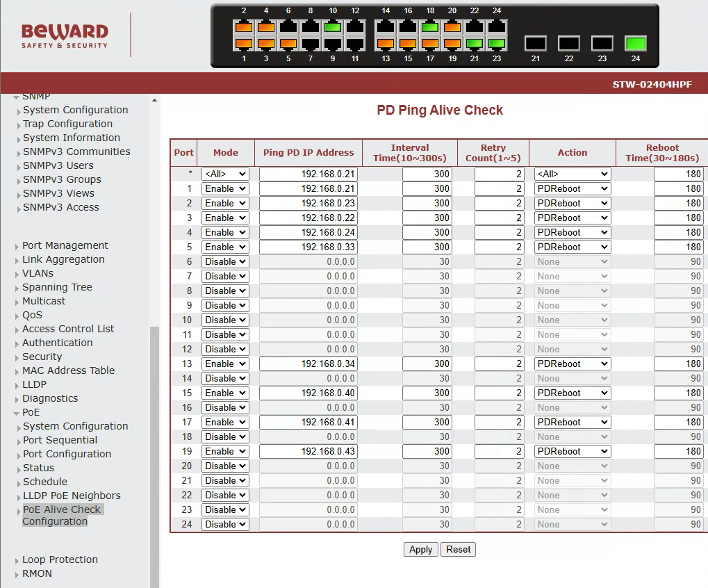Click port 19 icon on switch panel
Image resolution: width=708 pixels, height=588 pixels.
(x=452, y=44)
